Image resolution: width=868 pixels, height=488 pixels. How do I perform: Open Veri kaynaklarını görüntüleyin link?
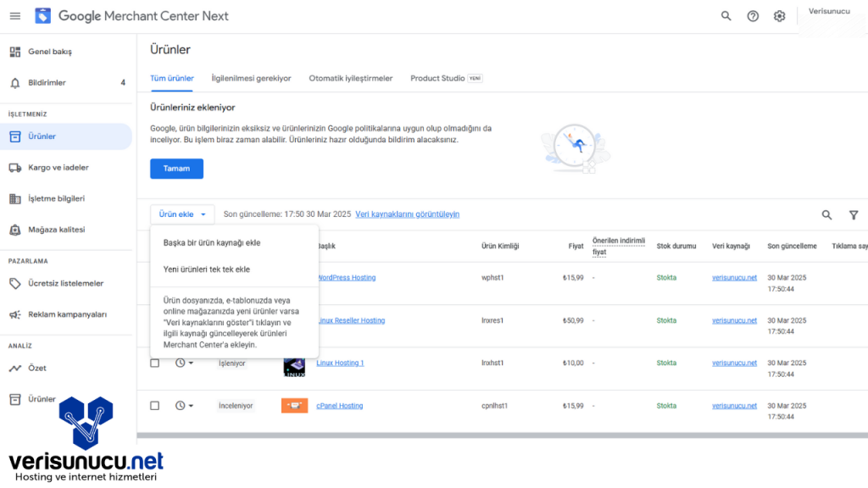(x=408, y=214)
